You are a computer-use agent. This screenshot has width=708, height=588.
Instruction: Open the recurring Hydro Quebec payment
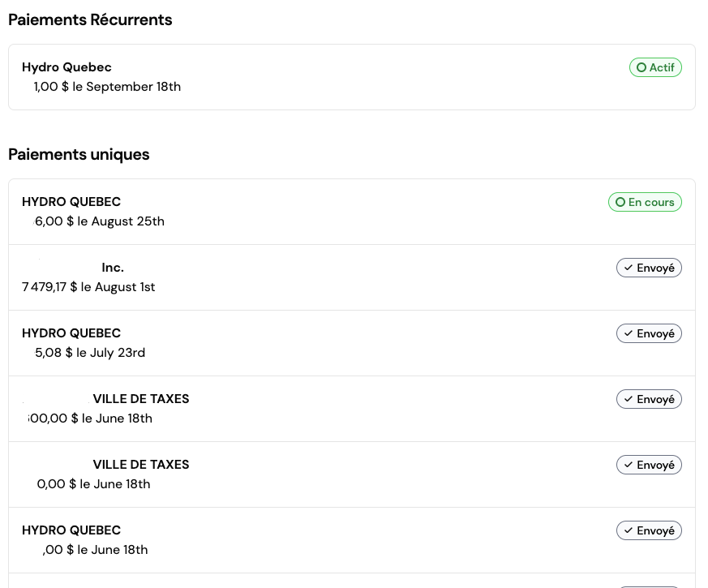tap(67, 67)
